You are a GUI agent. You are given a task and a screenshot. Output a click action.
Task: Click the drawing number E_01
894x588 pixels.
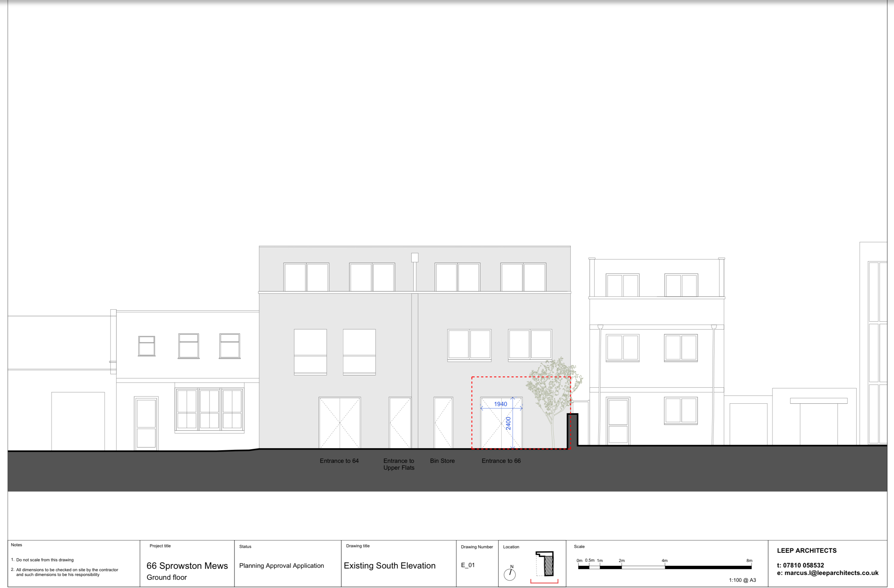coord(468,565)
